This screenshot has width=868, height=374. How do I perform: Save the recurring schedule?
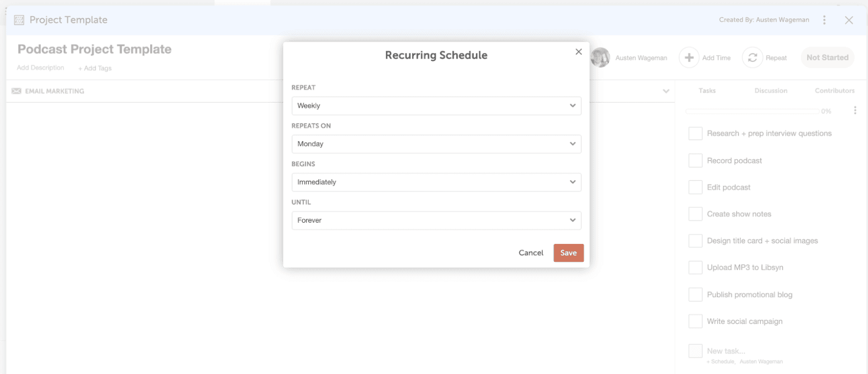pos(569,253)
